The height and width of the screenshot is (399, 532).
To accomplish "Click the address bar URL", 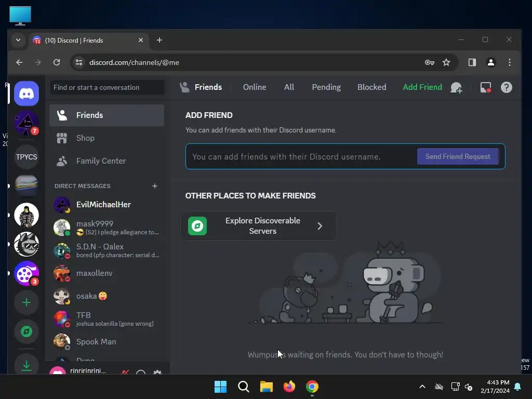I will [x=134, y=62].
